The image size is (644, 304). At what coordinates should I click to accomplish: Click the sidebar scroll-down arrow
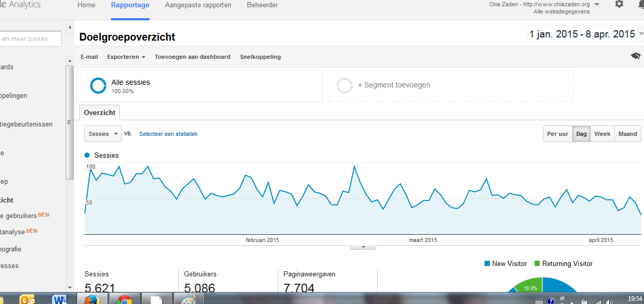point(70,287)
